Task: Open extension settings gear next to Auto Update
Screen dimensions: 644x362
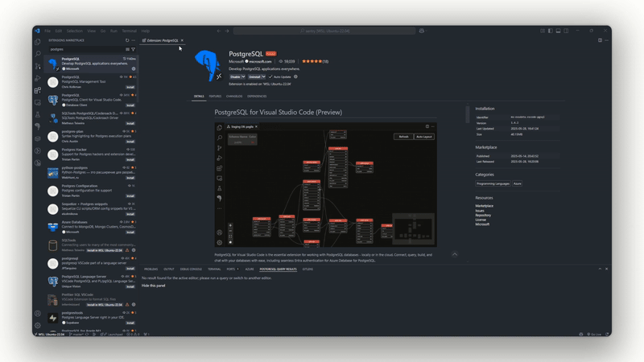Action: [x=295, y=76]
